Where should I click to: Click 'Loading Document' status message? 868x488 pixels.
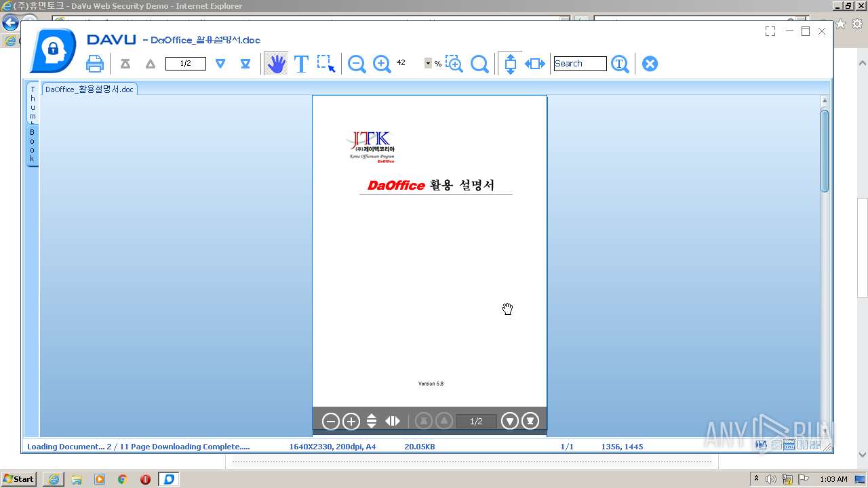click(138, 447)
